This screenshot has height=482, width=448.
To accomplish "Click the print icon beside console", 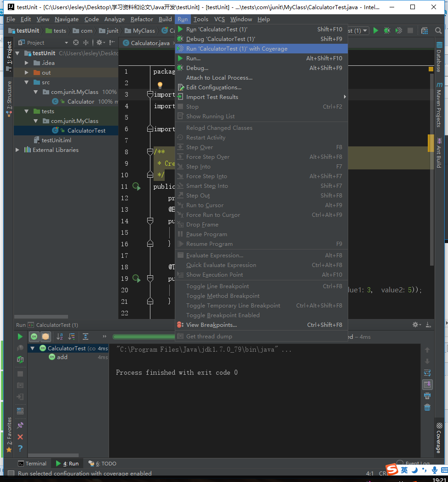I will 427,396.
